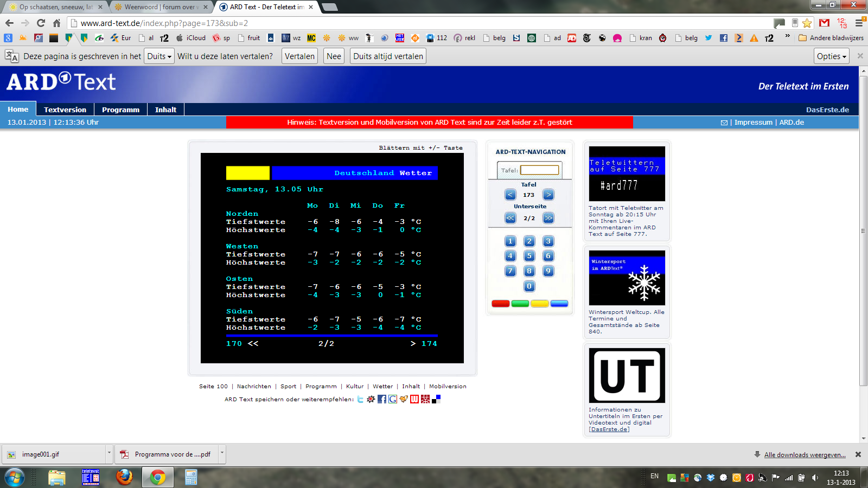This screenshot has height=488, width=868.
Task: Click the green teletext color key
Action: (520, 304)
